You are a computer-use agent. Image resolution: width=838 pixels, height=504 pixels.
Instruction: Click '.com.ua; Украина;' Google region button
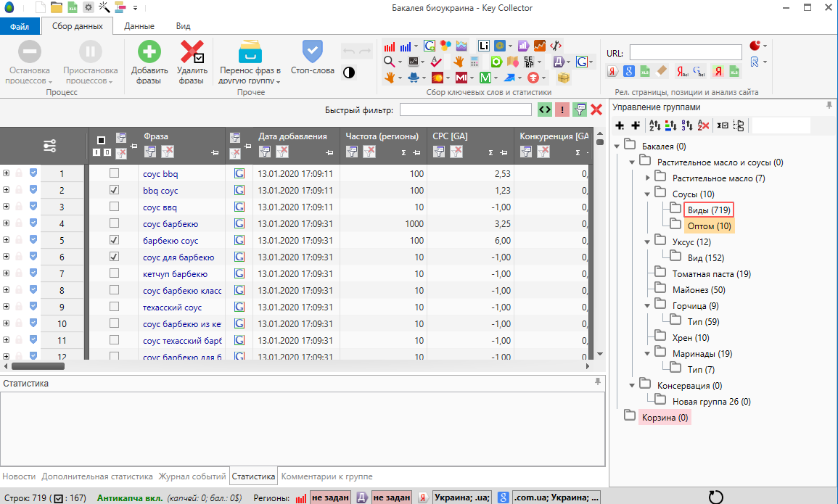(556, 497)
